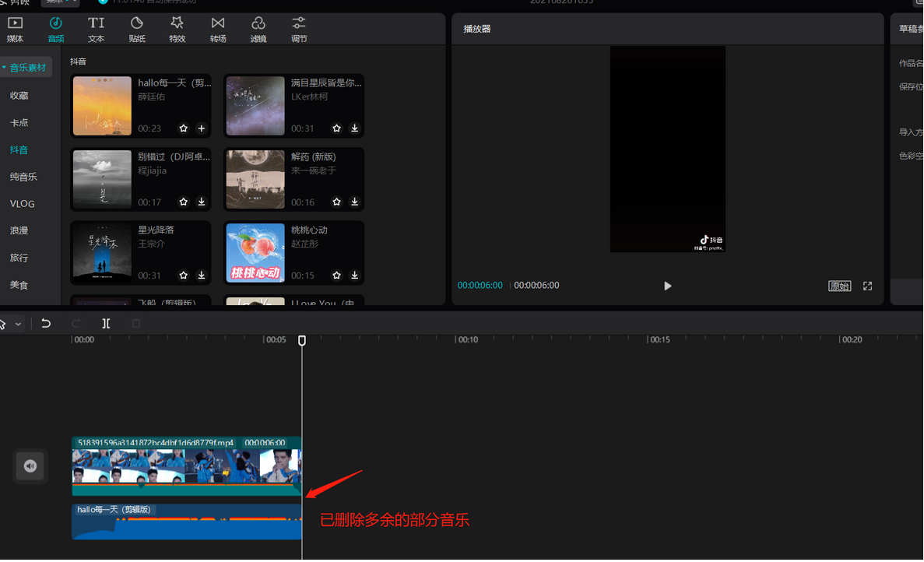
Task: Download the 满目星辰皆是你 track
Action: [355, 128]
